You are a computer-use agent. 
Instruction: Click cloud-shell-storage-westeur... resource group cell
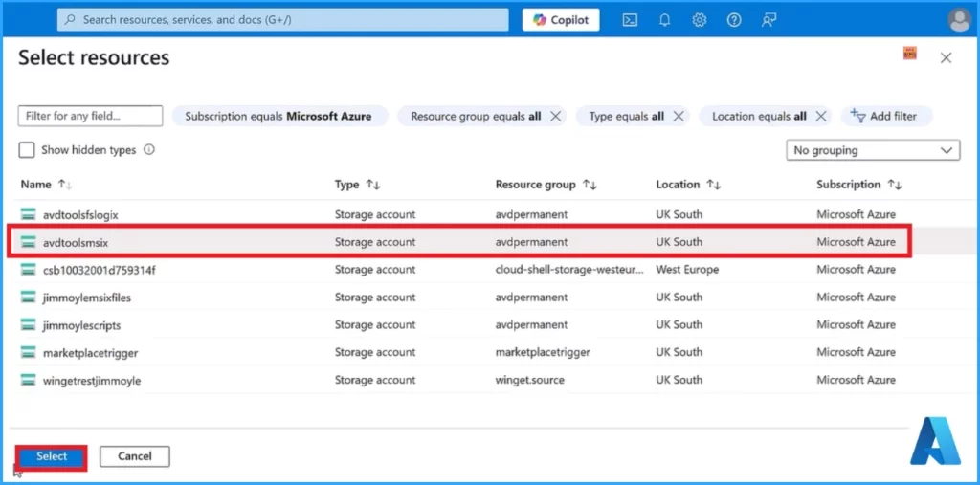point(569,270)
